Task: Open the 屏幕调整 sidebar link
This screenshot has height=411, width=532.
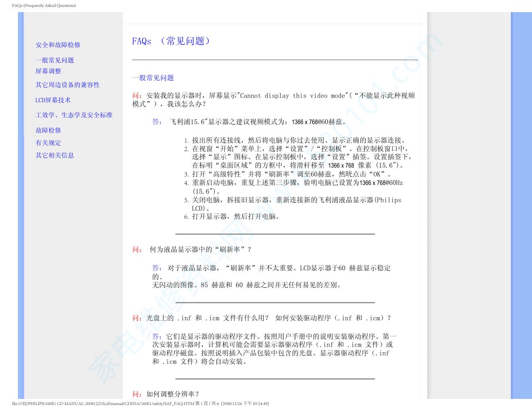Action: pyautogui.click(x=48, y=71)
